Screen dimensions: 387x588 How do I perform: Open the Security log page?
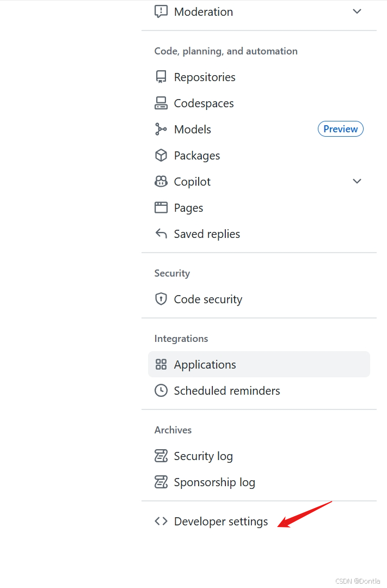203,456
